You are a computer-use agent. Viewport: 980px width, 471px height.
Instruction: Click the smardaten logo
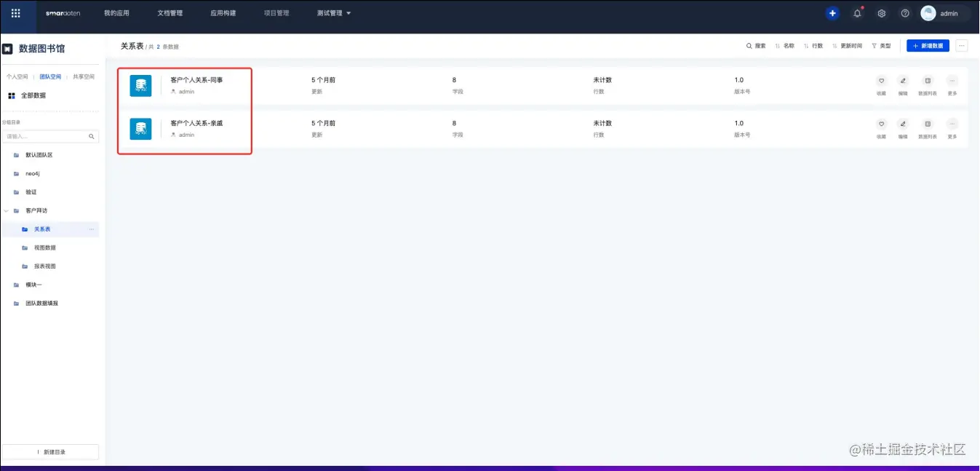pyautogui.click(x=63, y=13)
